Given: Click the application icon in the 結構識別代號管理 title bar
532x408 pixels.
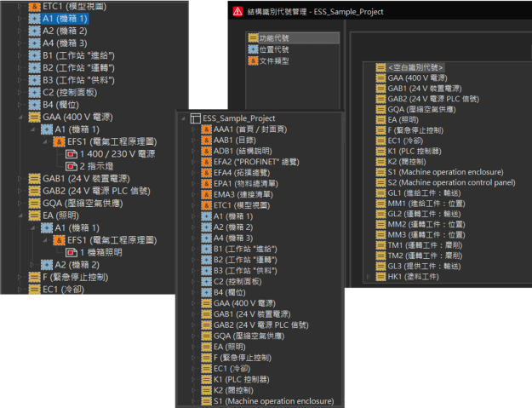Looking at the screenshot, I should click(237, 12).
